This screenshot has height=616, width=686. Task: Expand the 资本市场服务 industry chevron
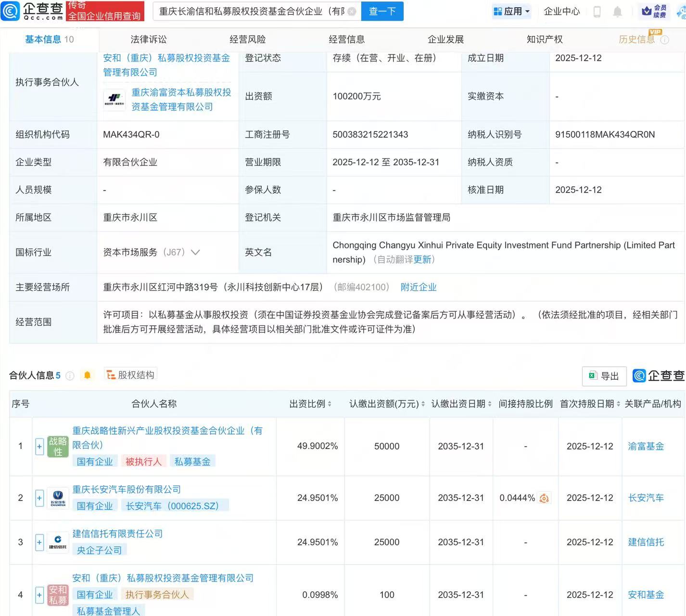tap(195, 252)
